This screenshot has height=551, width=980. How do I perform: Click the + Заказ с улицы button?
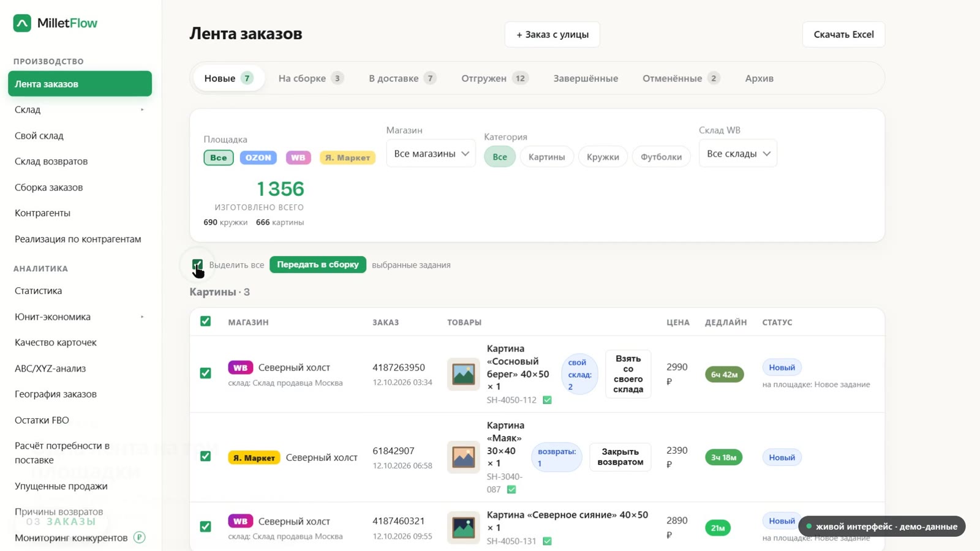[x=552, y=34]
